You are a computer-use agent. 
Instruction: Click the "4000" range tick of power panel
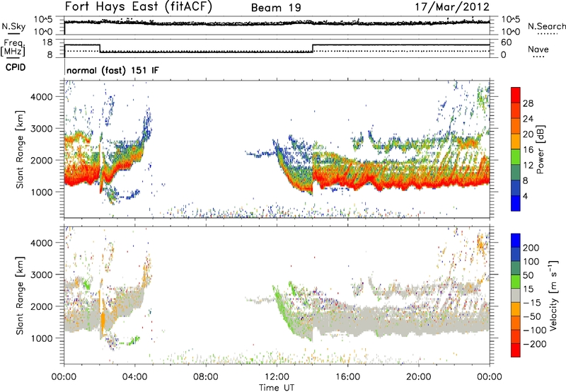pos(41,97)
